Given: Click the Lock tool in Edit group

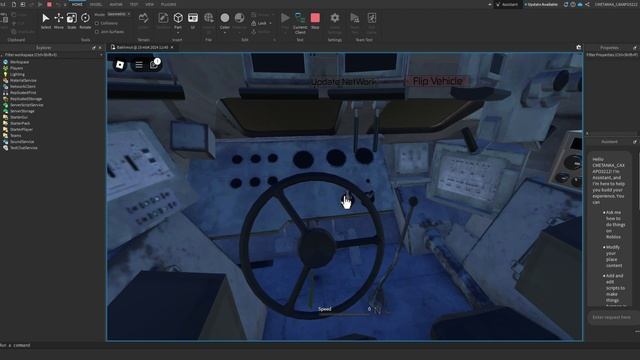Looking at the screenshot, I should pos(259,23).
